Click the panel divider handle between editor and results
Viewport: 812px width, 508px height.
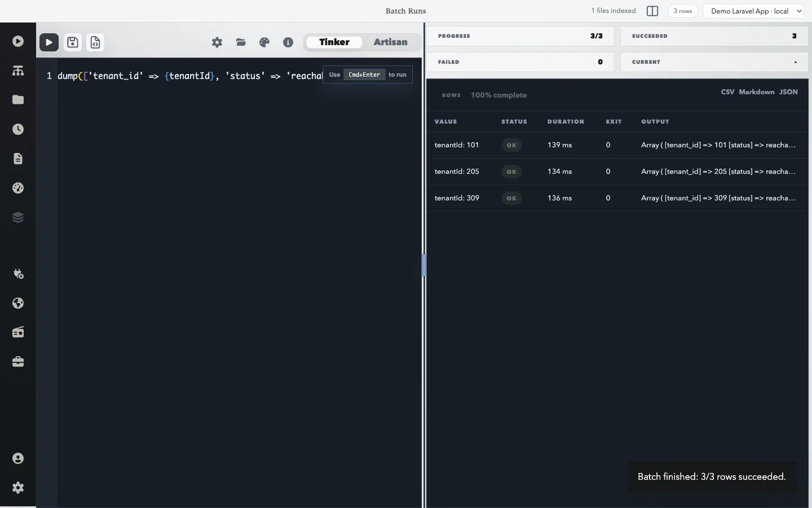[x=424, y=265]
